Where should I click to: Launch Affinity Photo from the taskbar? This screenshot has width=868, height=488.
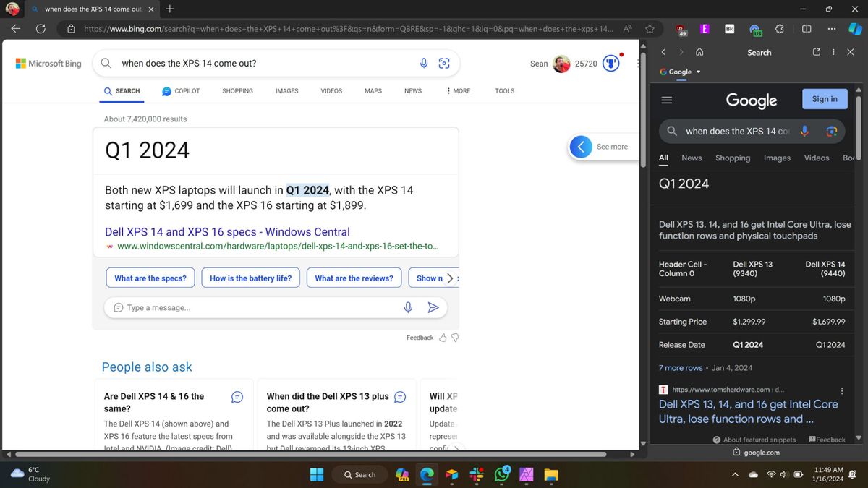pos(527,475)
